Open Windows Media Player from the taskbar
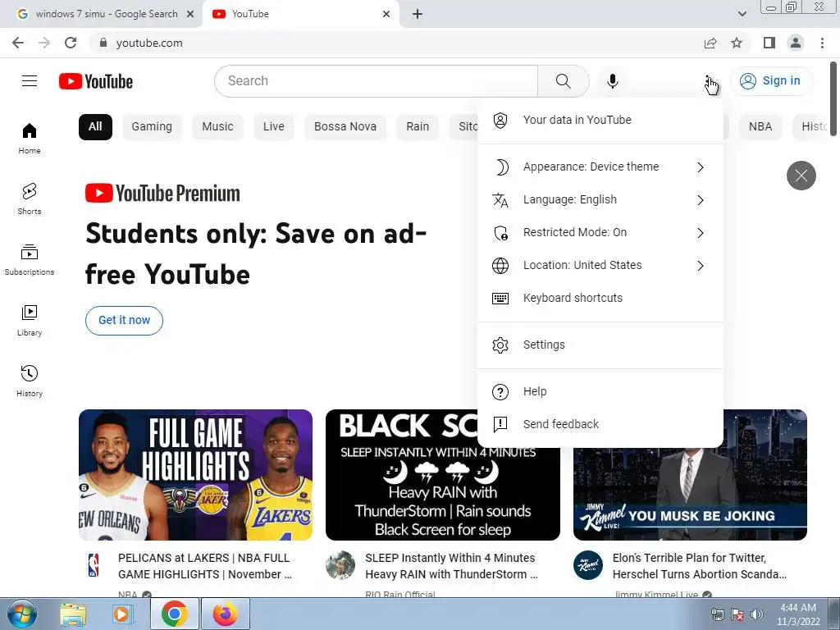Viewport: 840px width, 630px height. pyautogui.click(x=122, y=614)
